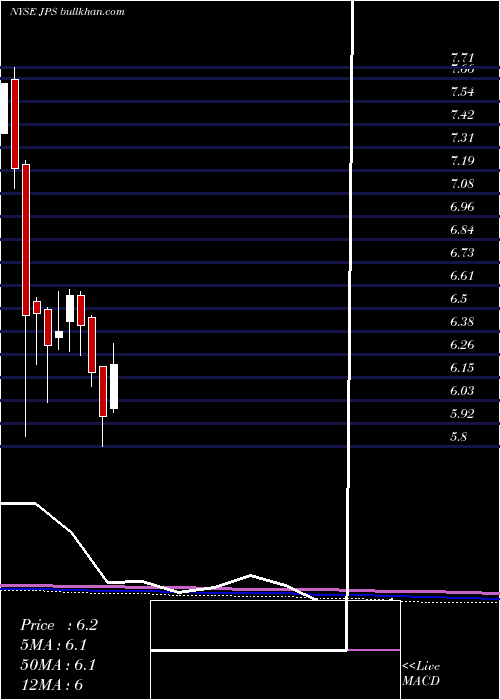Click the 6.96 price axis label

tap(462, 207)
